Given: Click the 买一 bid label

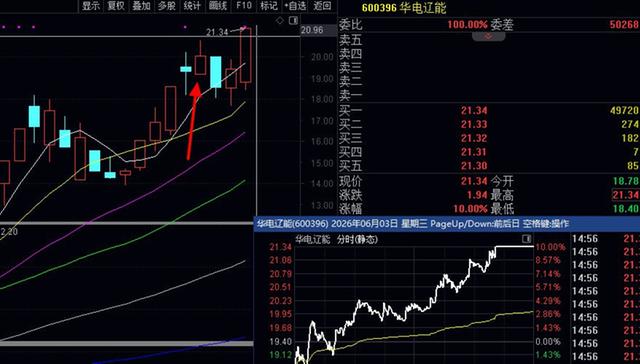Looking at the screenshot, I should click(x=351, y=111).
